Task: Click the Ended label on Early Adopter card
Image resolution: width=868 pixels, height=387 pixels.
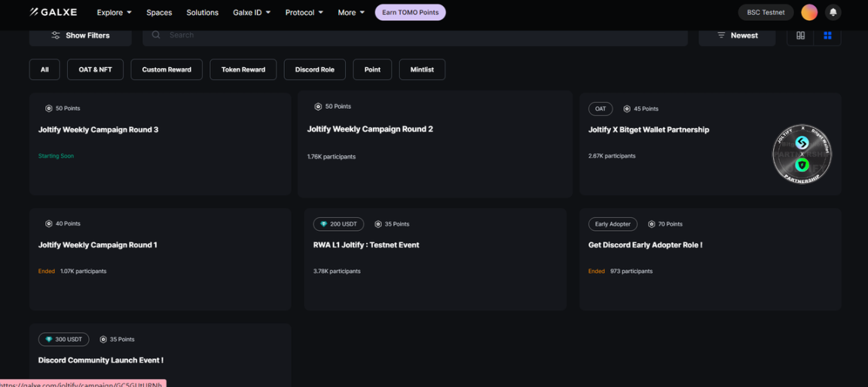Action: point(597,271)
